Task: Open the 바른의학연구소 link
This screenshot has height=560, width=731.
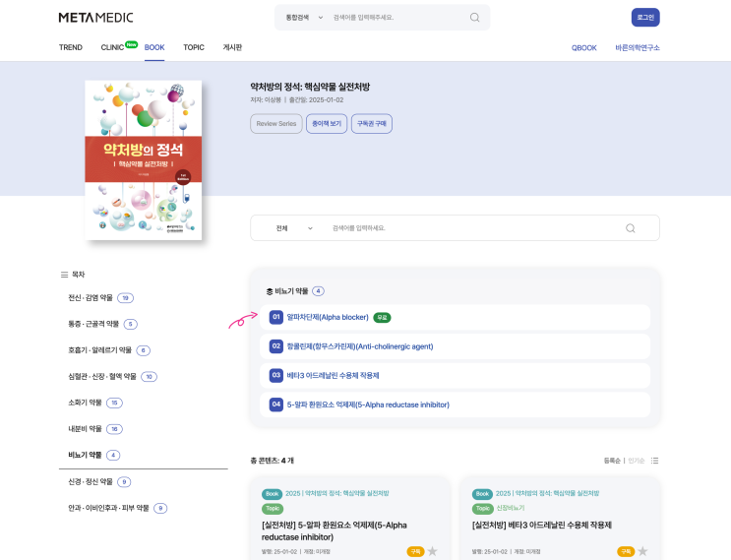Action: 638,48
